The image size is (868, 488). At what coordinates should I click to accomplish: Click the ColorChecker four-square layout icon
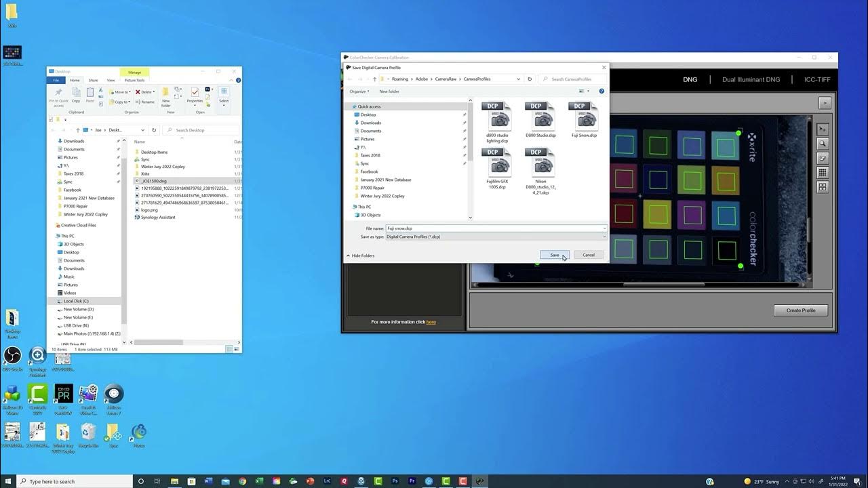[823, 187]
